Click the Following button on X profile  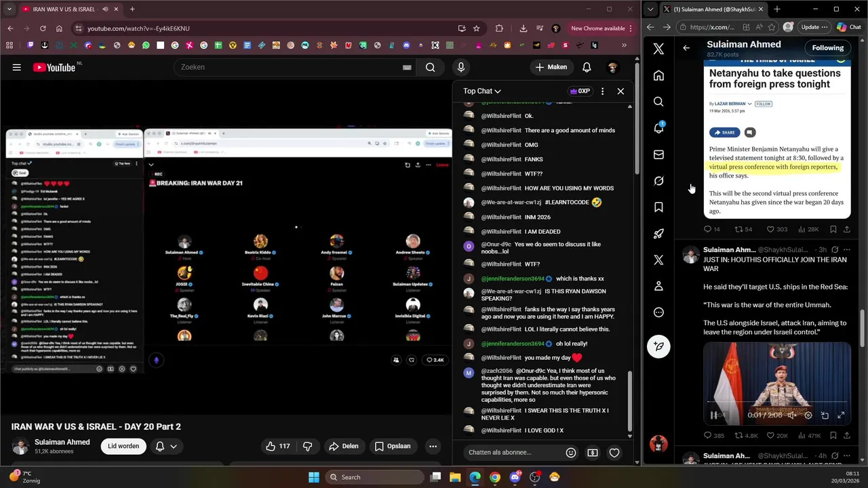pos(828,48)
